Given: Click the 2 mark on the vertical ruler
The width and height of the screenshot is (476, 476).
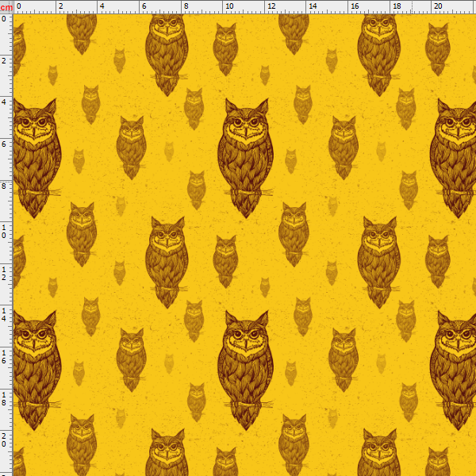Looking at the screenshot, I should [4, 61].
